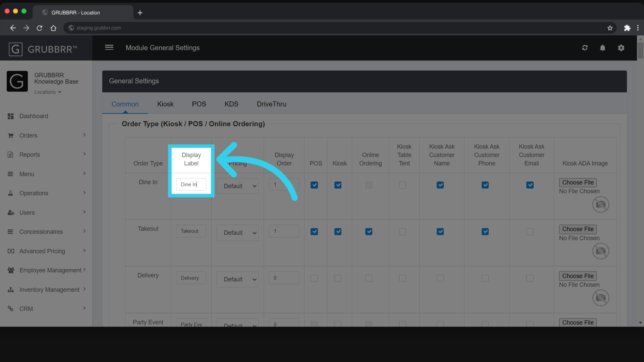Open the hamburger menu icon

pyautogui.click(x=109, y=48)
